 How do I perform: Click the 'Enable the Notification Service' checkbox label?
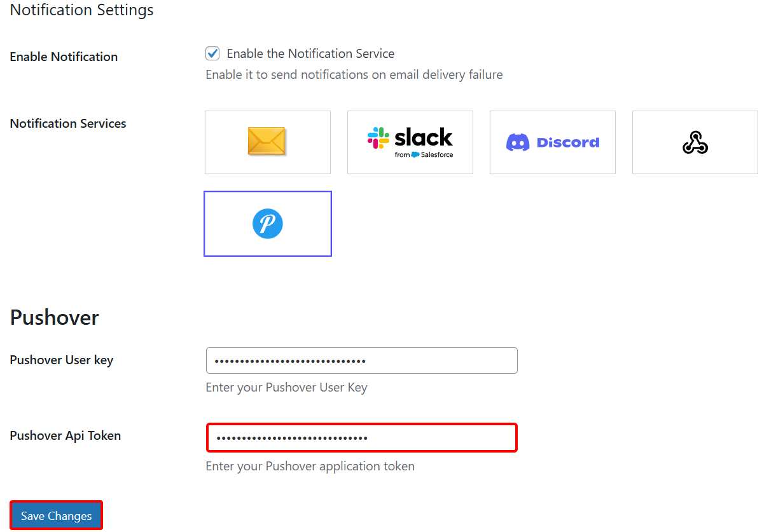(x=310, y=54)
